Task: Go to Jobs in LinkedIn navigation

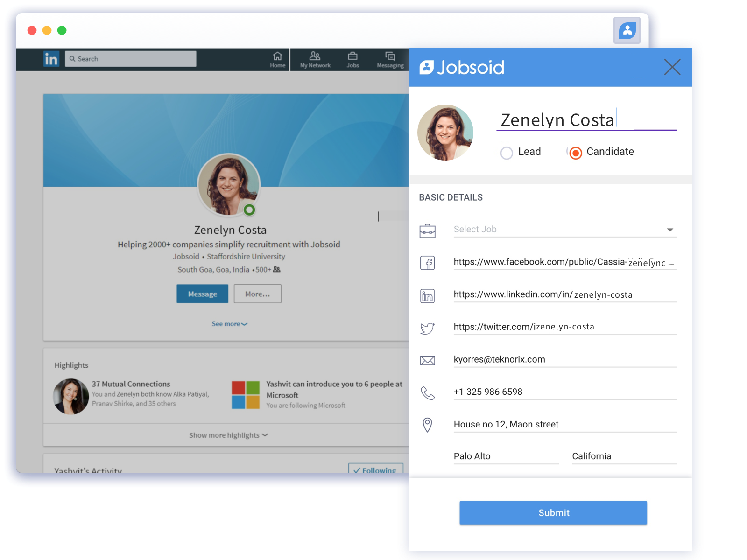Action: (x=352, y=60)
